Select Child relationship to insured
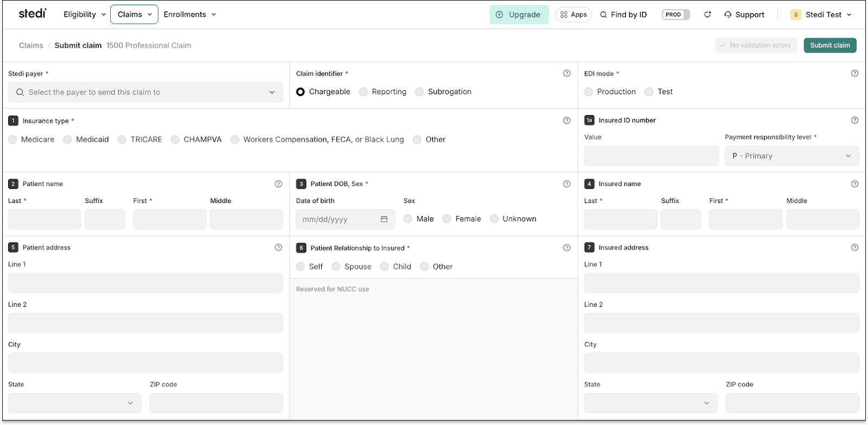The image size is (868, 425). pyautogui.click(x=385, y=267)
